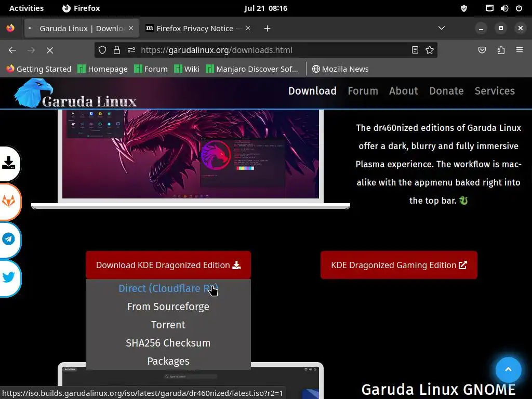Open Forum in site navigation

(363, 91)
